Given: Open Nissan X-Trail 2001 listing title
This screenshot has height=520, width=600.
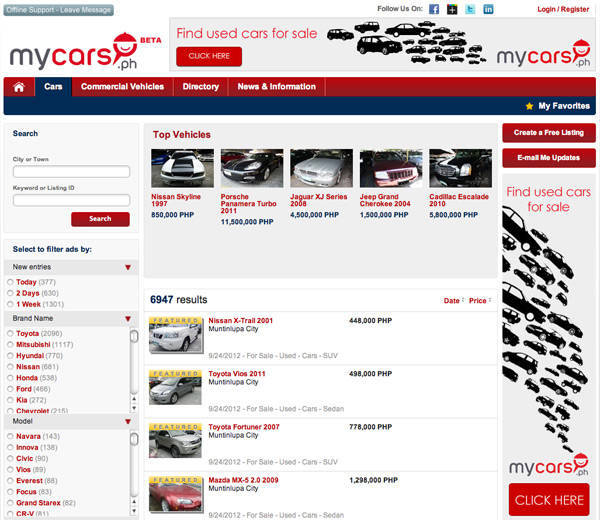Looking at the screenshot, I should pyautogui.click(x=240, y=321).
